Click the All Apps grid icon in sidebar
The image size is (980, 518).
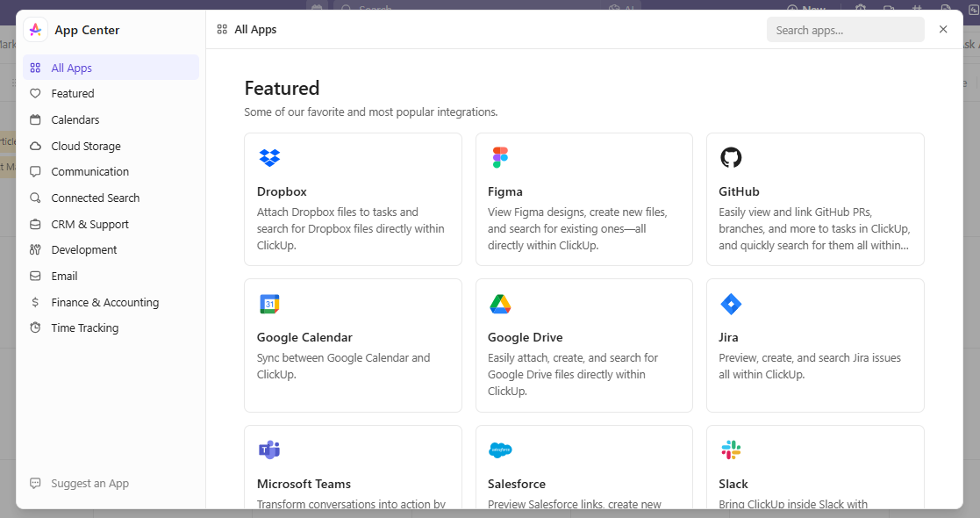click(35, 68)
